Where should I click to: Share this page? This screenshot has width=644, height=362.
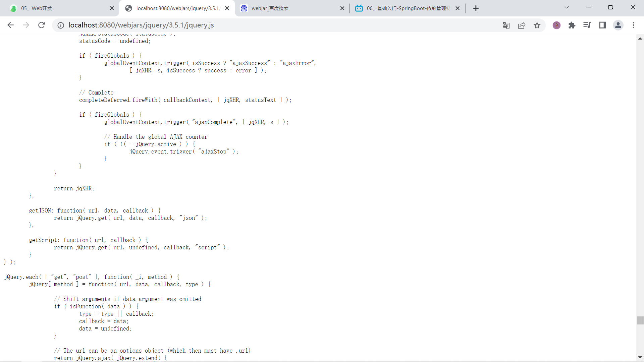(522, 25)
